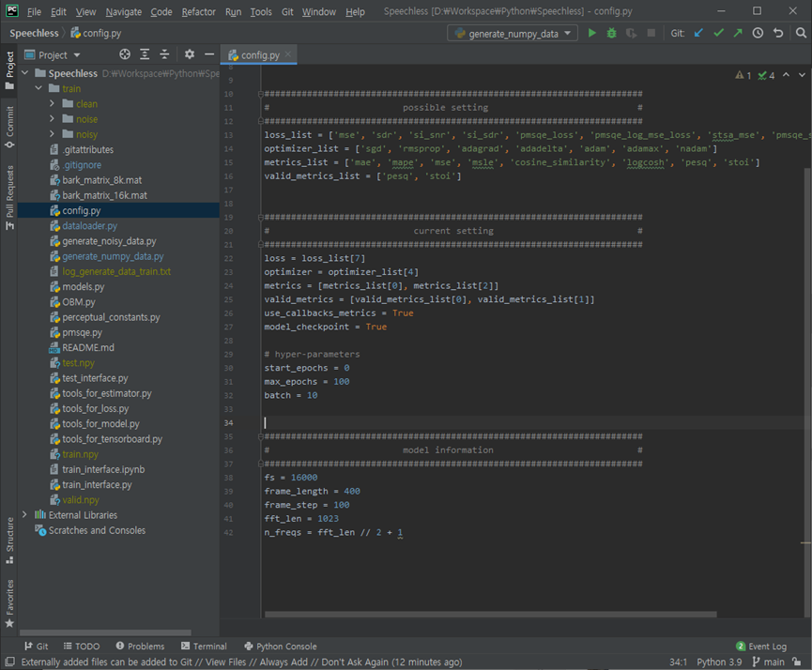Viewport: 812px width, 670px height.
Task: Run the generate_numpy_data configuration
Action: [592, 33]
